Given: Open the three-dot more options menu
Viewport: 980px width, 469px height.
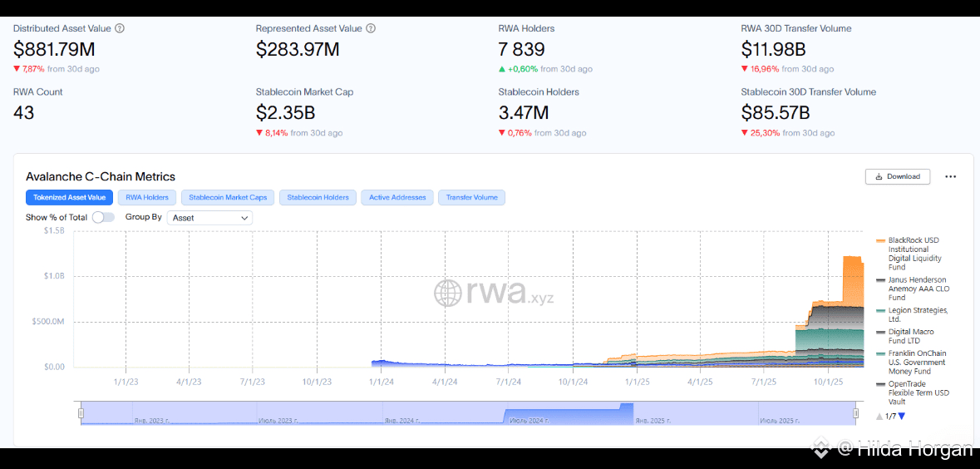Looking at the screenshot, I should tap(951, 176).
